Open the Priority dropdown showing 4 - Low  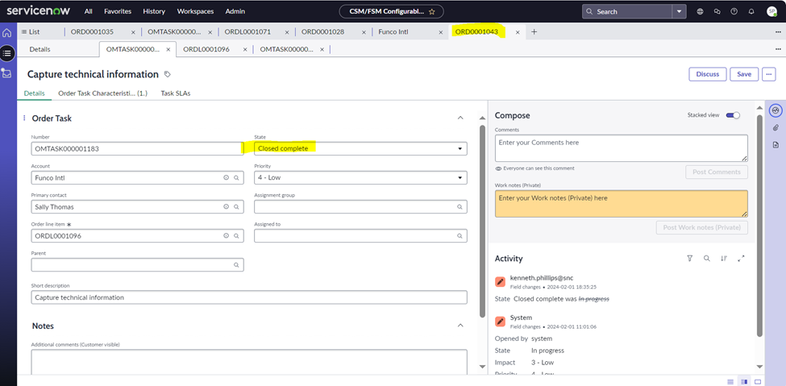coord(361,177)
